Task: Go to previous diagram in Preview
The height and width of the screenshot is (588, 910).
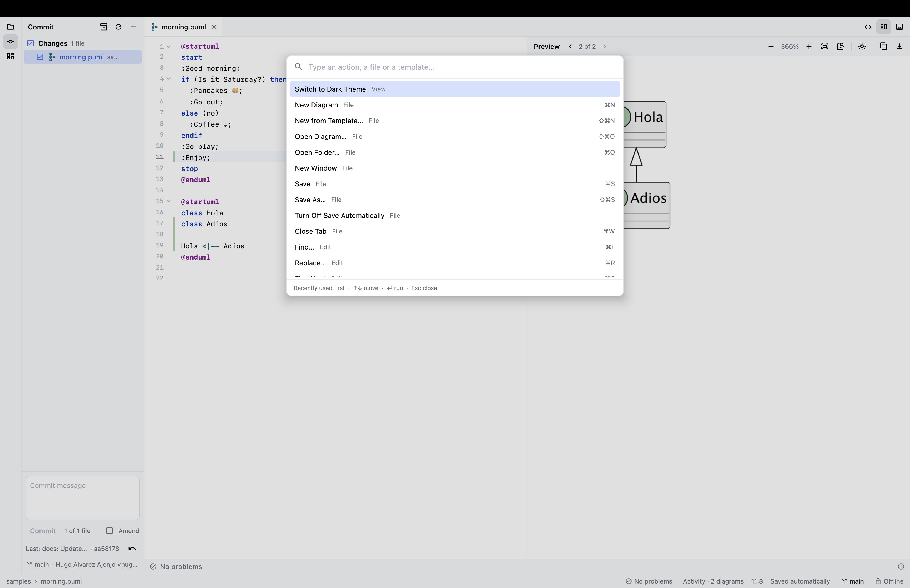Action: point(570,46)
